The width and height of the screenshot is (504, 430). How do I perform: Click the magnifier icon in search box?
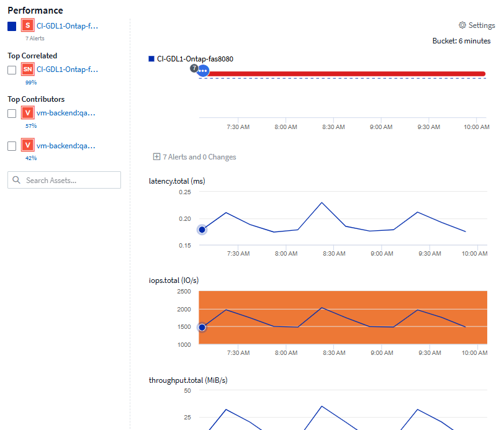pos(17,181)
